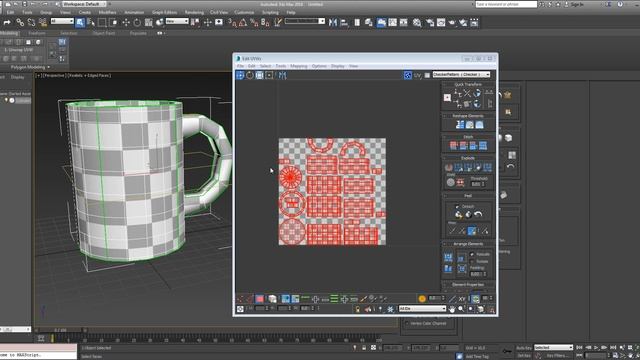The height and width of the screenshot is (360, 640).
Task: Expand the Polygon Modeling dropdown arrow
Action: click(x=49, y=67)
